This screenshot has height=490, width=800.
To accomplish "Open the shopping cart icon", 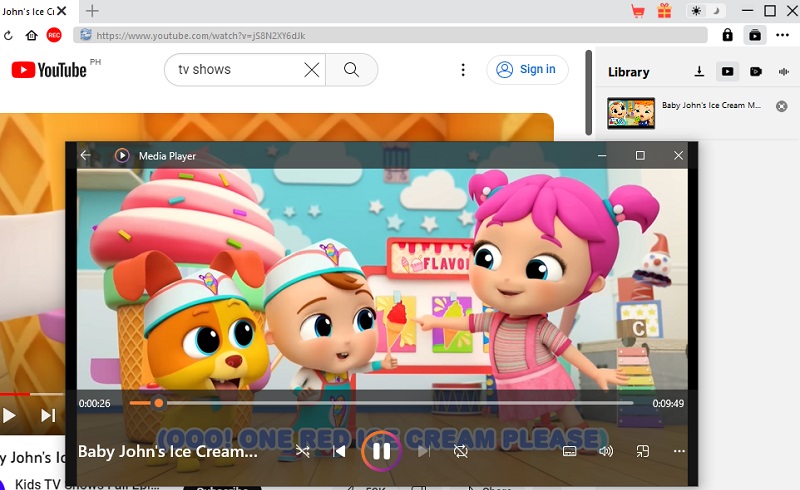I will pyautogui.click(x=638, y=11).
